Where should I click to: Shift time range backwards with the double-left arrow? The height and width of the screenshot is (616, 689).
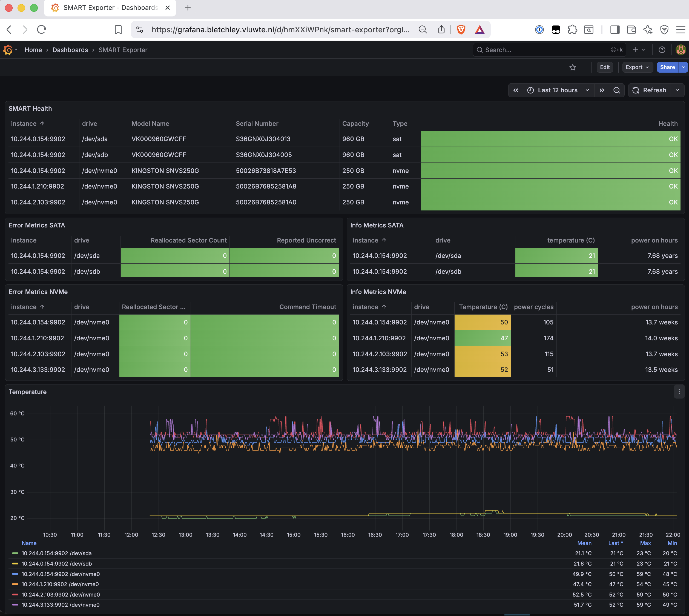pyautogui.click(x=515, y=90)
